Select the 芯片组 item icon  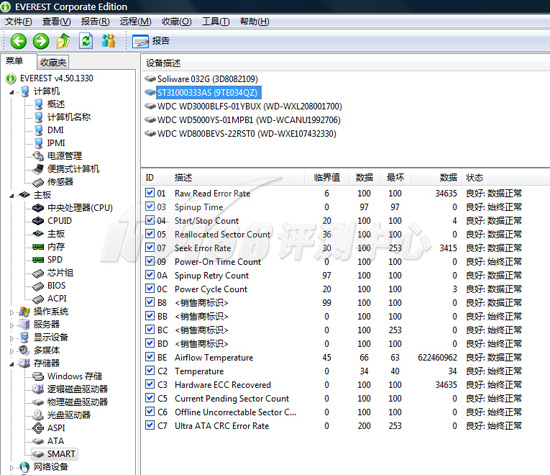tap(38, 273)
